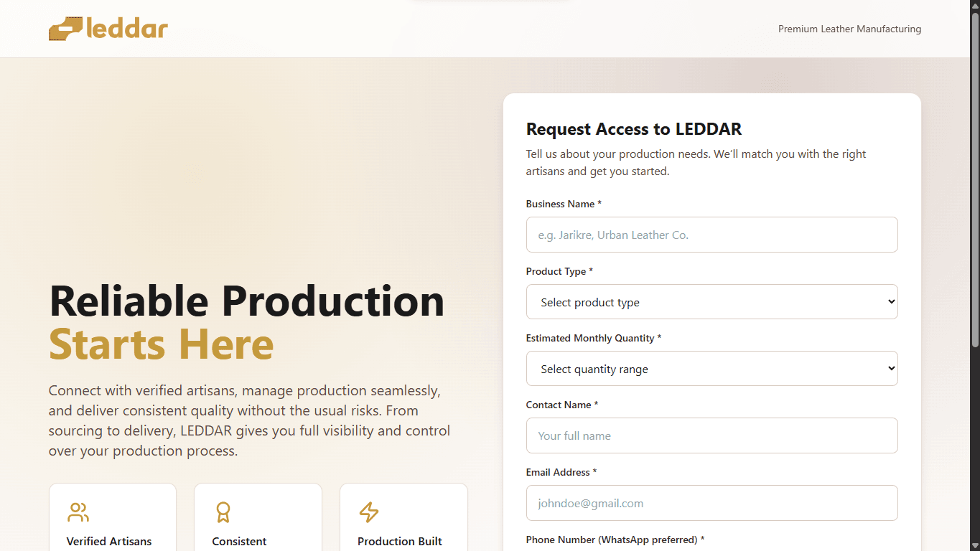This screenshot has width=980, height=551.
Task: Click the 'Estimated Monthly Quantity *' label
Action: [x=594, y=338]
